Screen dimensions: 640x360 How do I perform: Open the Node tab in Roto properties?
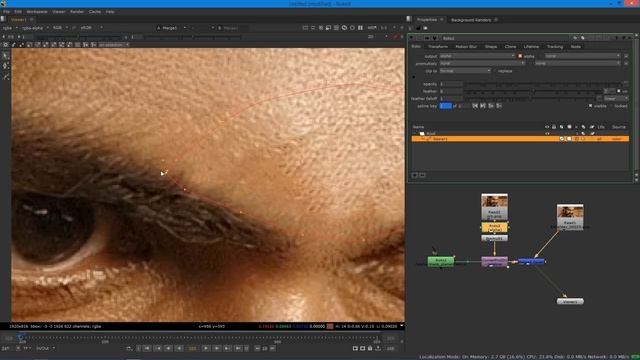click(576, 47)
